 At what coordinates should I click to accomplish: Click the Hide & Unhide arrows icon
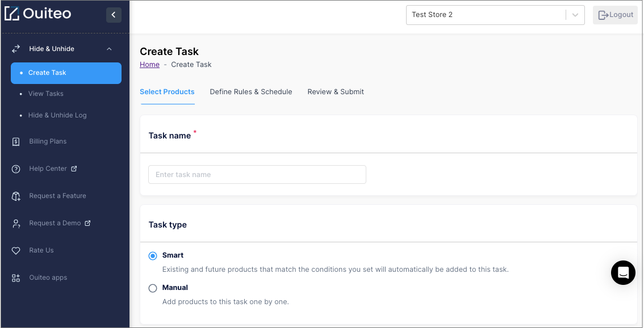pyautogui.click(x=15, y=49)
